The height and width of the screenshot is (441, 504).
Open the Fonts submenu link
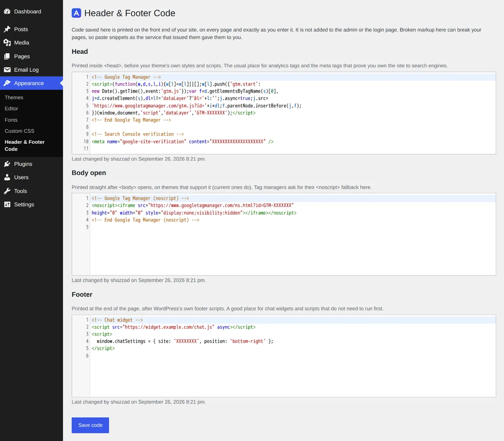click(11, 120)
